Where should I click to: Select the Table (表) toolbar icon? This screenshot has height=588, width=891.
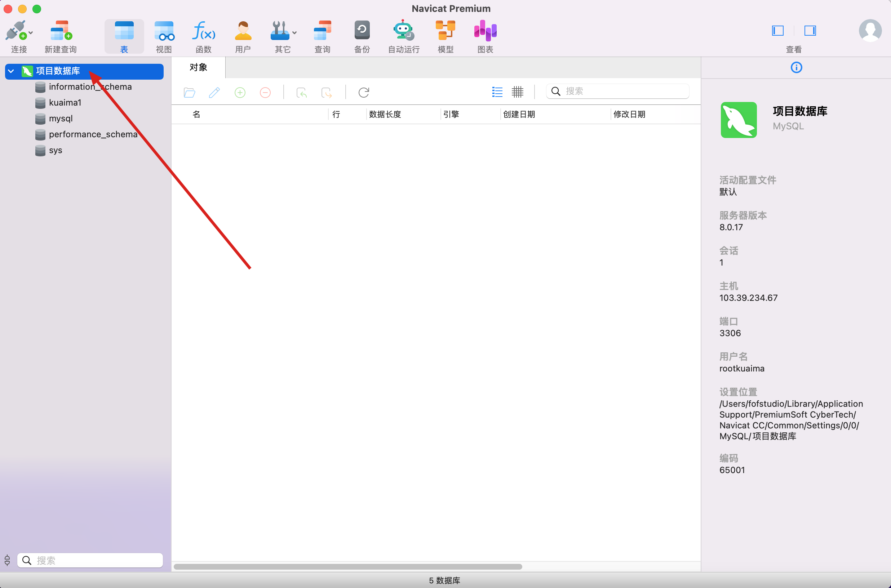coord(124,30)
